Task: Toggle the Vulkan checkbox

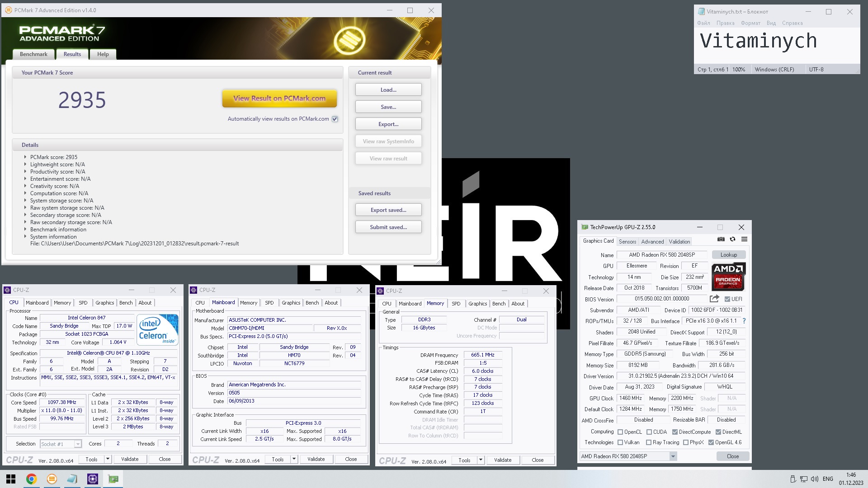Action: pyautogui.click(x=620, y=442)
